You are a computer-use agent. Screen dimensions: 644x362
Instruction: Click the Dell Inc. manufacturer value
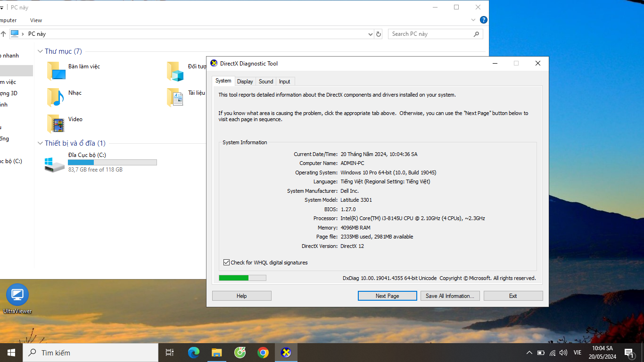[349, 191]
